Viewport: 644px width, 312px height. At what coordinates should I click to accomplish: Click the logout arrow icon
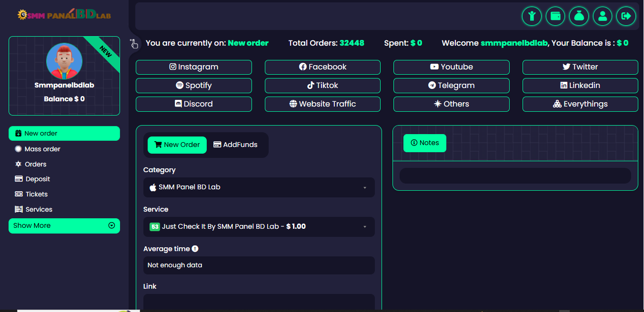click(626, 16)
